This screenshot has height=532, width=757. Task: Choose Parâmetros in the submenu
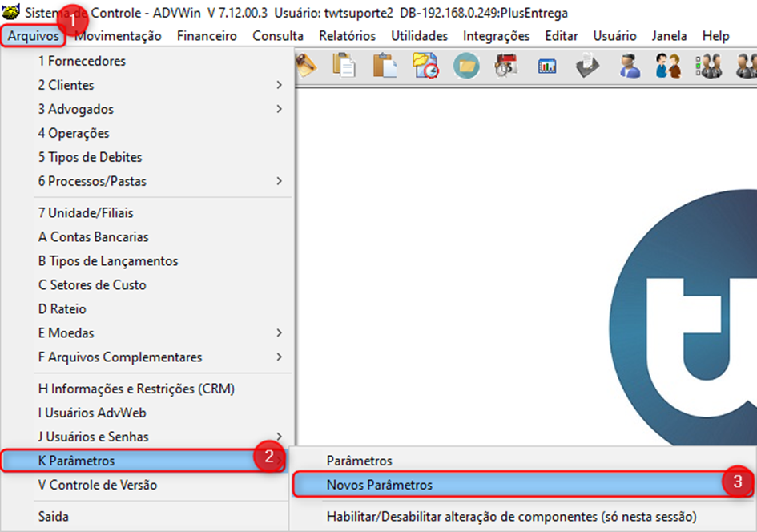(x=523, y=461)
